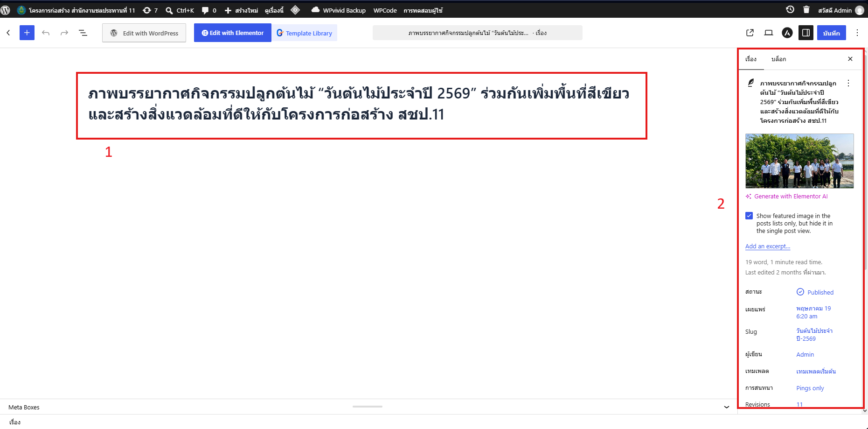This screenshot has height=429, width=868.
Task: Click the trash bin icon in admin bar
Action: click(x=806, y=9)
